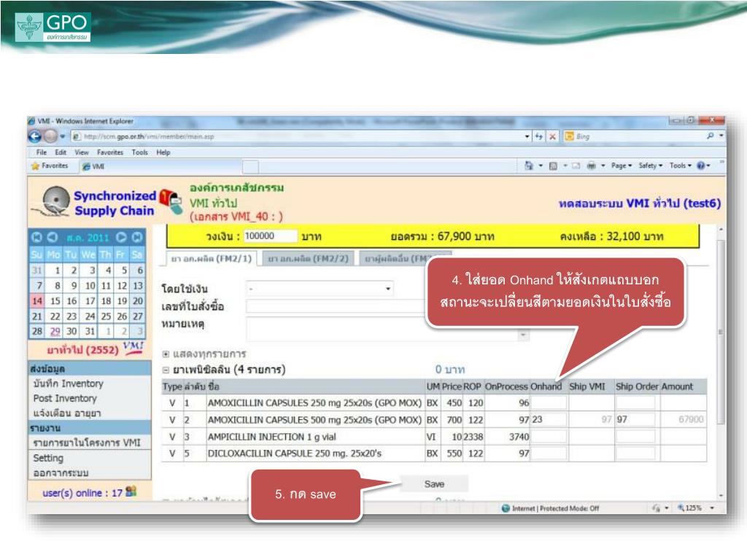
Task: Click the Internet zone globe in status bar
Action: [x=506, y=508]
